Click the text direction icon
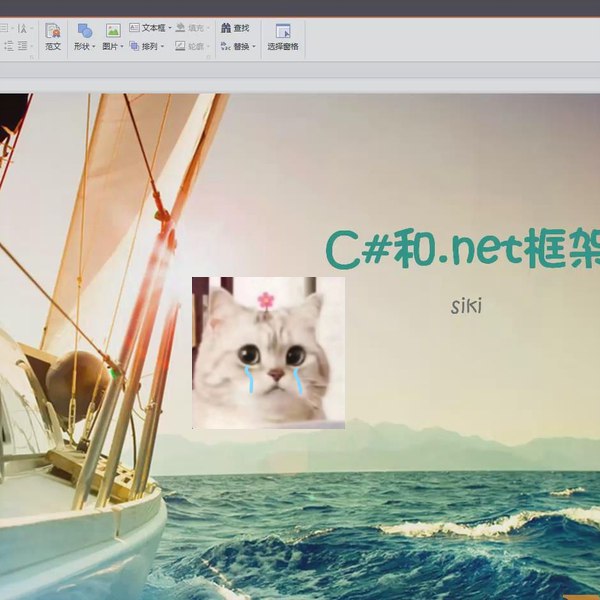The height and width of the screenshot is (600, 600). click(22, 28)
